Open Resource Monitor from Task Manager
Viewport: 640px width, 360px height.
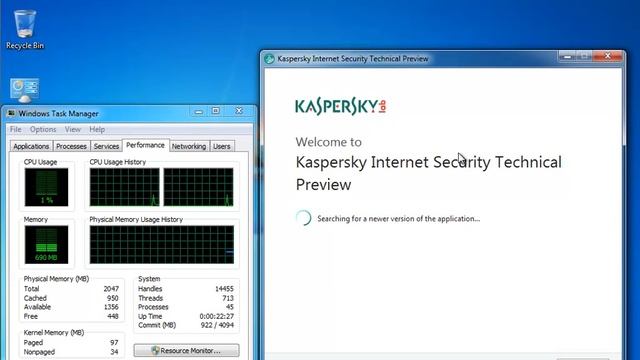coord(187,351)
